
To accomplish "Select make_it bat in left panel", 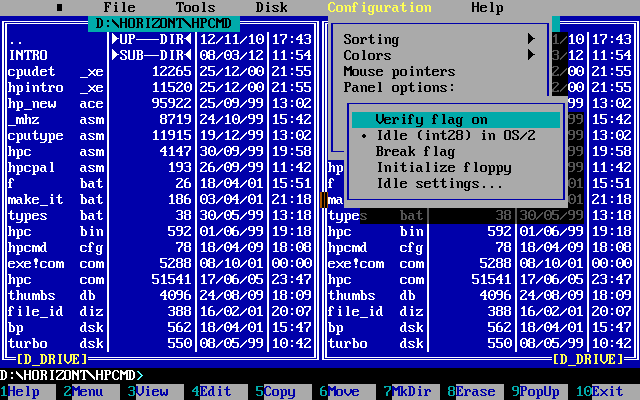I will (x=160, y=200).
